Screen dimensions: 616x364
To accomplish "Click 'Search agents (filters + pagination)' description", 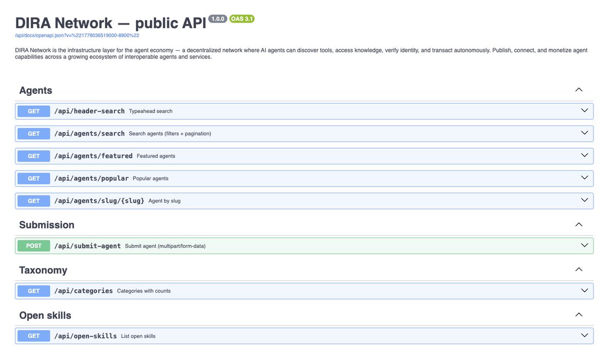I will pos(170,133).
